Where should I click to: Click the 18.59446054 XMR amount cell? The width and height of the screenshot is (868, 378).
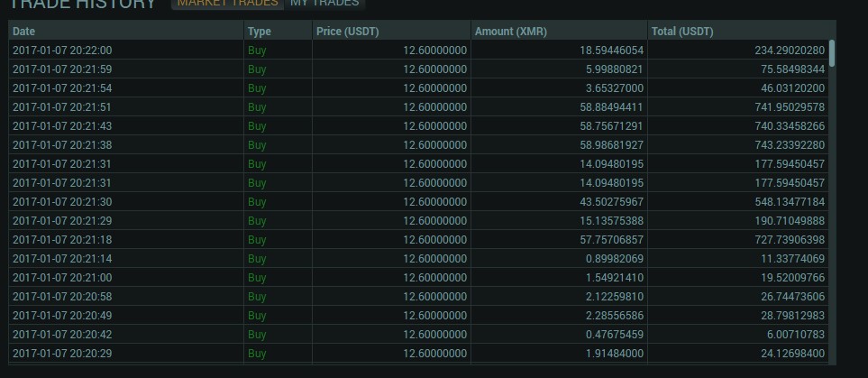tap(612, 51)
